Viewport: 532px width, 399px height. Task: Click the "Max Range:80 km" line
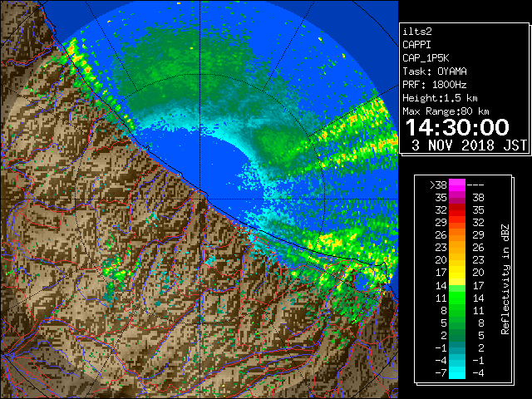point(446,111)
